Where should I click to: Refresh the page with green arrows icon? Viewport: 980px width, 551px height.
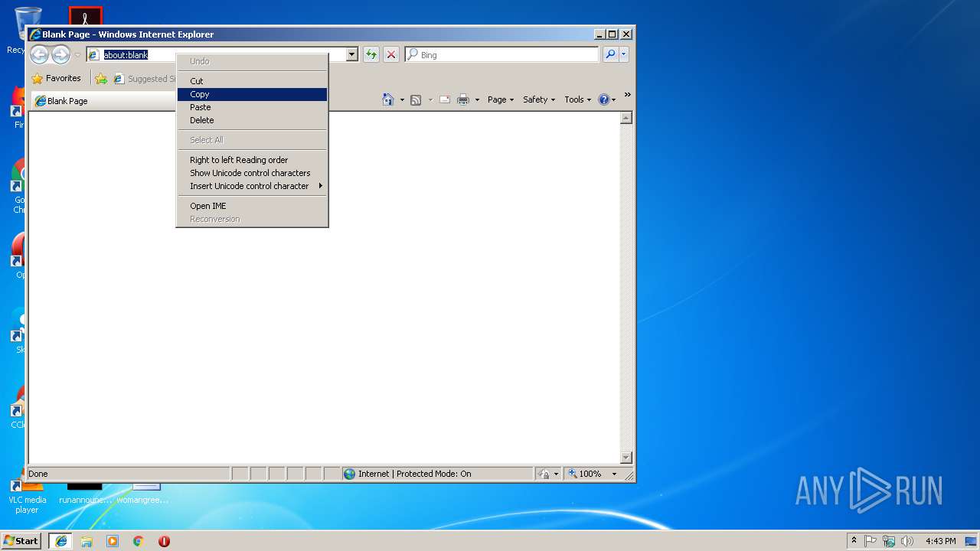pos(371,54)
